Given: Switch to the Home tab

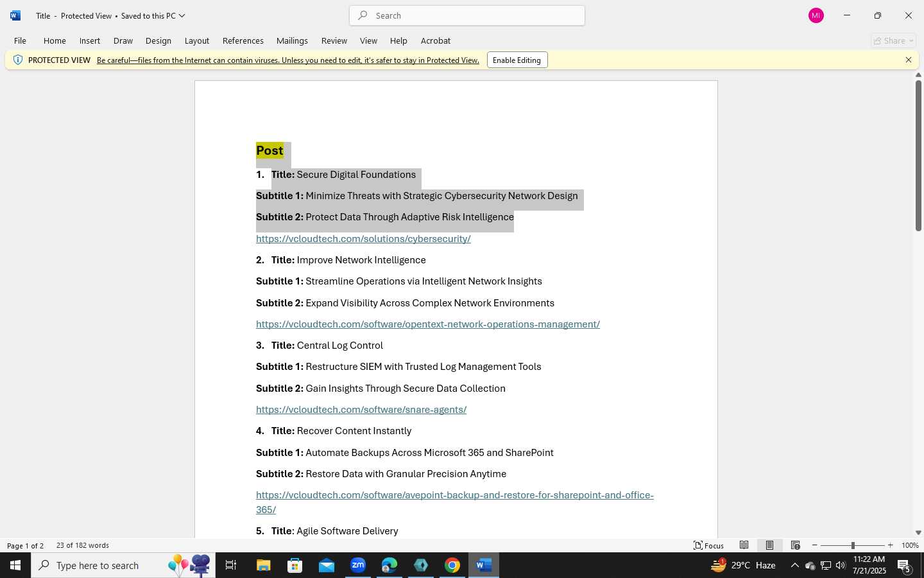Looking at the screenshot, I should pos(55,40).
